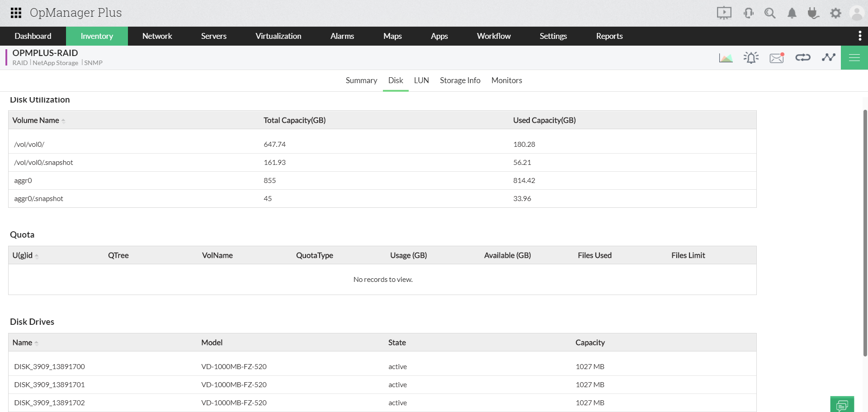This screenshot has width=868, height=412.
Task: Open the Reports menu
Action: tap(609, 36)
